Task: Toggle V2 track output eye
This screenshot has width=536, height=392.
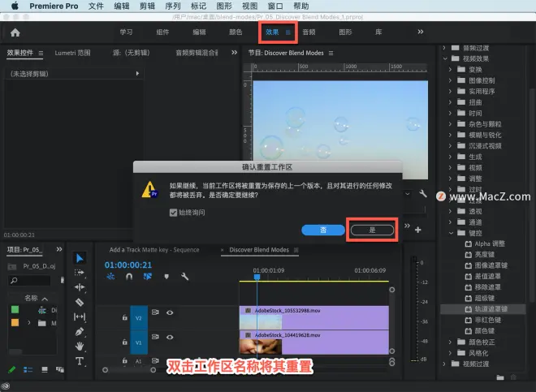Action: pyautogui.click(x=170, y=312)
